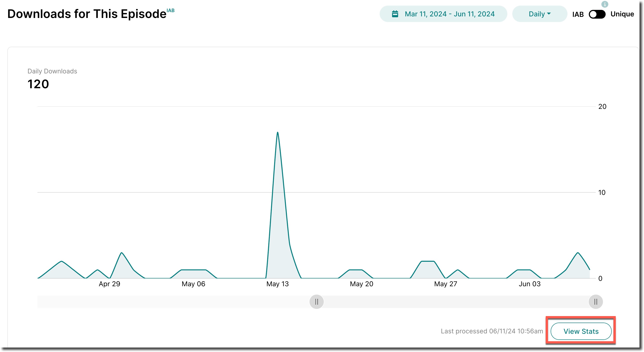This screenshot has height=352, width=644.
Task: Click the IAB label left of the switch
Action: (578, 15)
